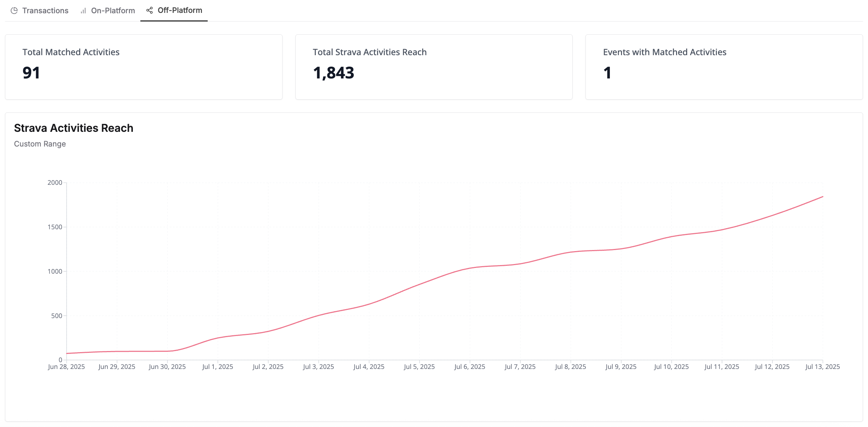Click the 2000 y-axis label
This screenshot has width=868, height=427.
pos(55,183)
